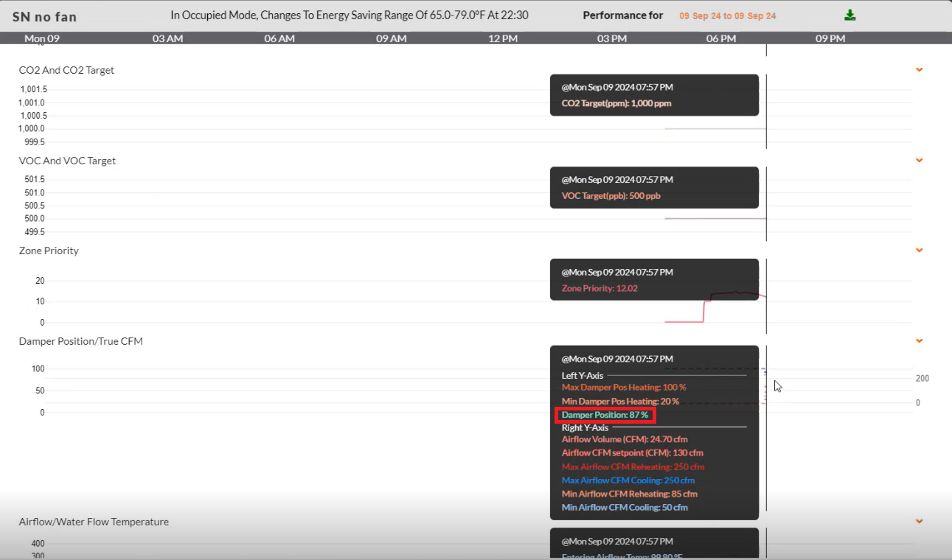Toggle the Airflow Volume (CFM) legend entry
Screen dimensions: 952x560
624,438
